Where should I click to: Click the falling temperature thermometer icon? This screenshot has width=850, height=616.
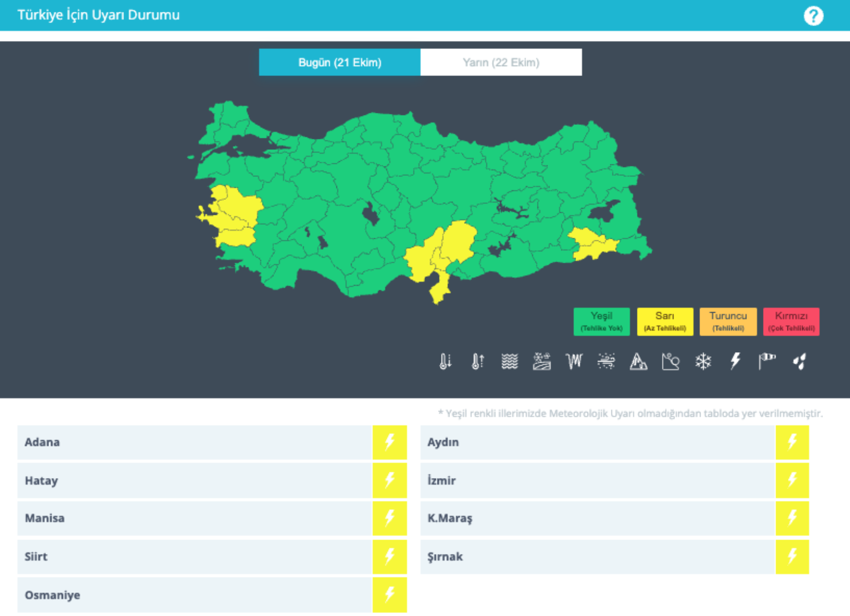[x=445, y=361]
